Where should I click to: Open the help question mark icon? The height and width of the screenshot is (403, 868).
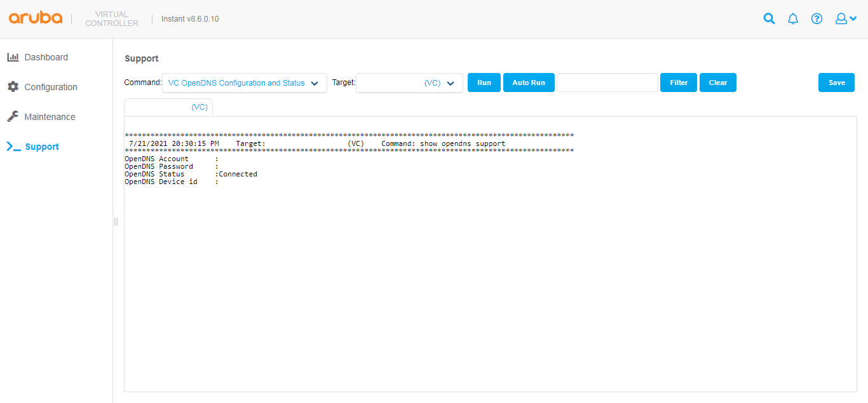tap(817, 18)
